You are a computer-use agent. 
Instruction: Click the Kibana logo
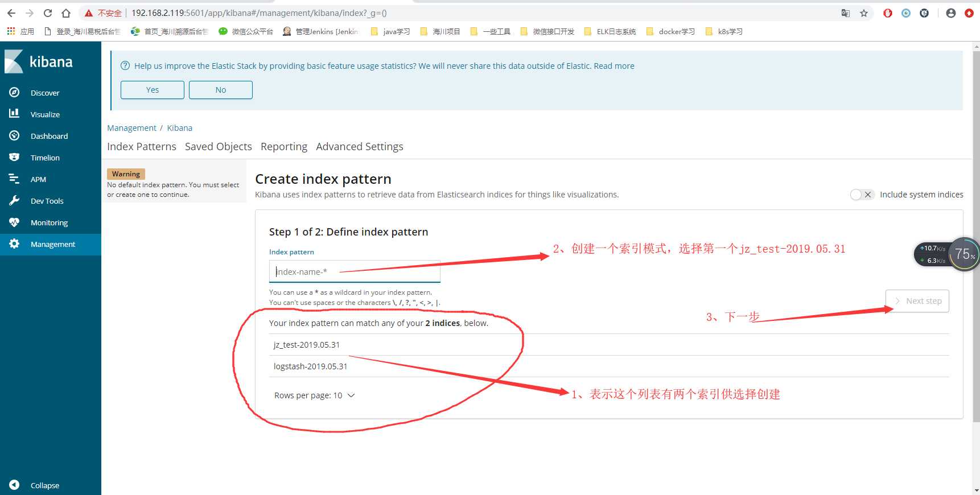(39, 61)
